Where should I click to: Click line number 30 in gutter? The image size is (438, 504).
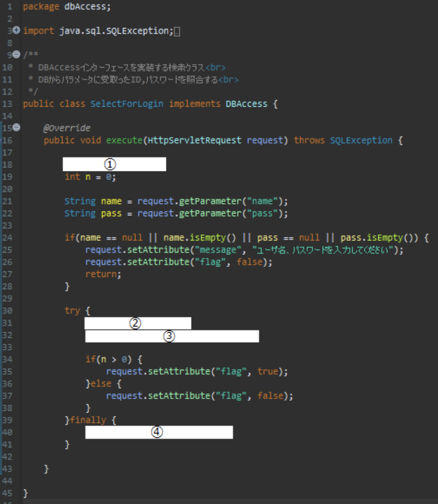7,310
